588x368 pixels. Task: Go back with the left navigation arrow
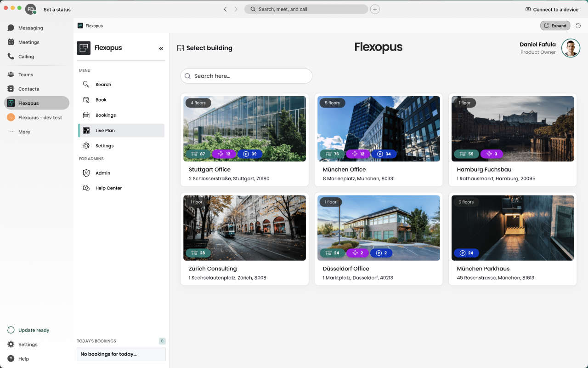(x=225, y=9)
